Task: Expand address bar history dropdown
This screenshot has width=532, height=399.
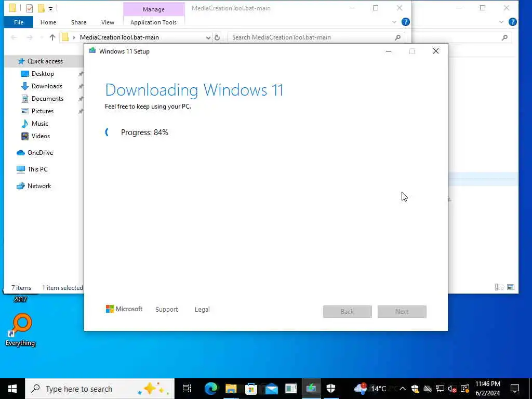Action: [x=208, y=37]
